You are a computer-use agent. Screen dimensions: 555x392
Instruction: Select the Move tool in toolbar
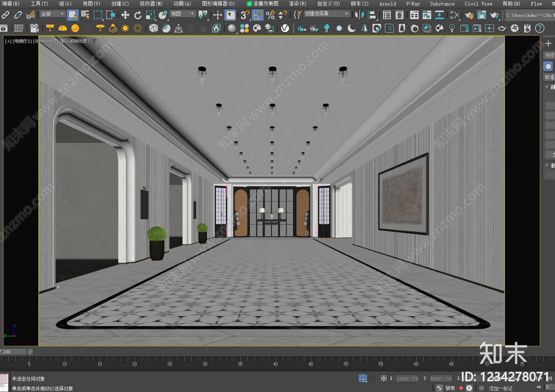pos(125,15)
